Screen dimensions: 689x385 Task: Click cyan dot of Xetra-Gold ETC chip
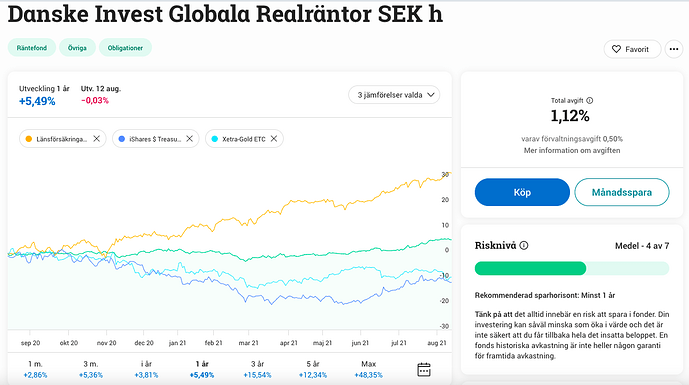(215, 139)
